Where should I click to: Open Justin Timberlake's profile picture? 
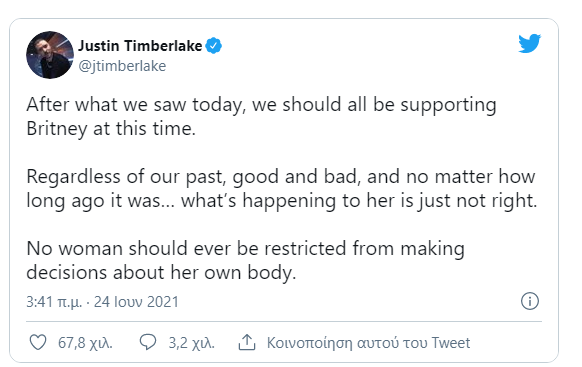(50, 55)
